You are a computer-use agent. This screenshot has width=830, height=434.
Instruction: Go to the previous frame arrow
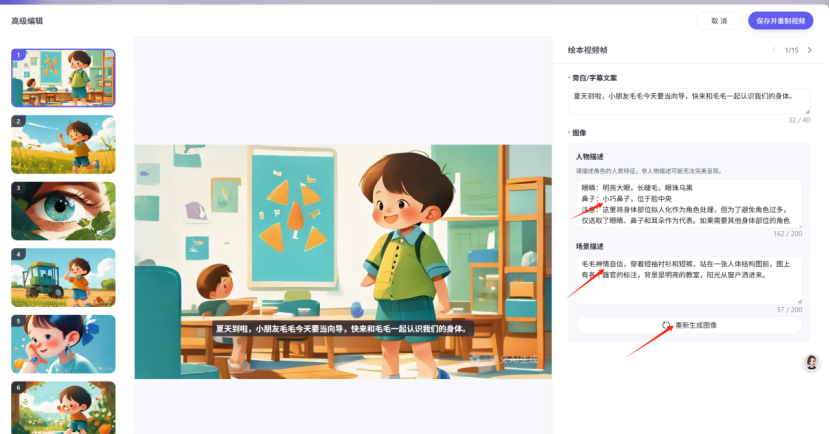(x=774, y=50)
